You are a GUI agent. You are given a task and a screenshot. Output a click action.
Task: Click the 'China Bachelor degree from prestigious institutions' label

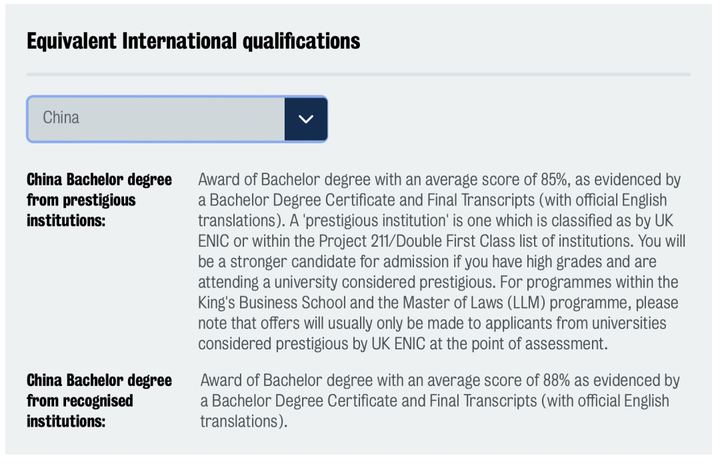coord(99,200)
